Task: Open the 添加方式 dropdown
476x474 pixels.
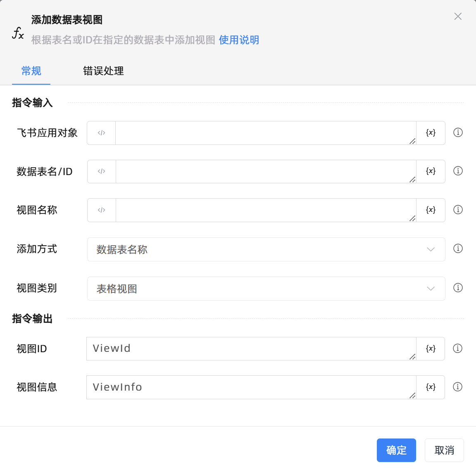Action: [266, 249]
